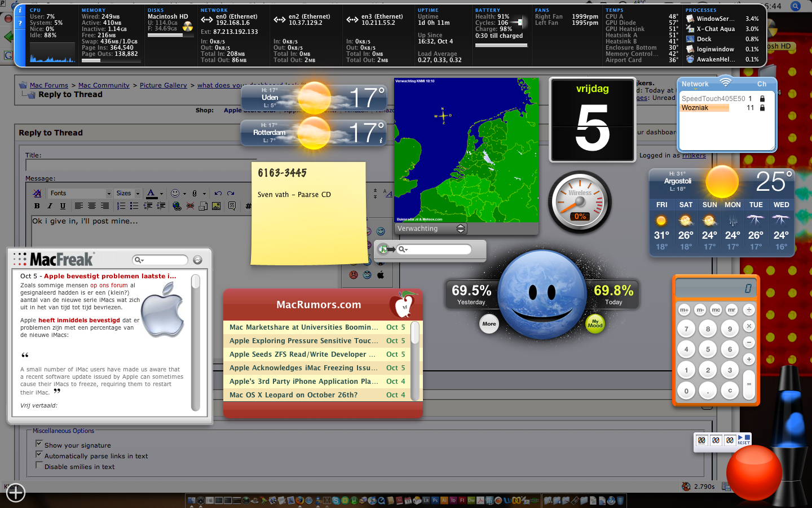Click the remove link icon

click(190, 206)
